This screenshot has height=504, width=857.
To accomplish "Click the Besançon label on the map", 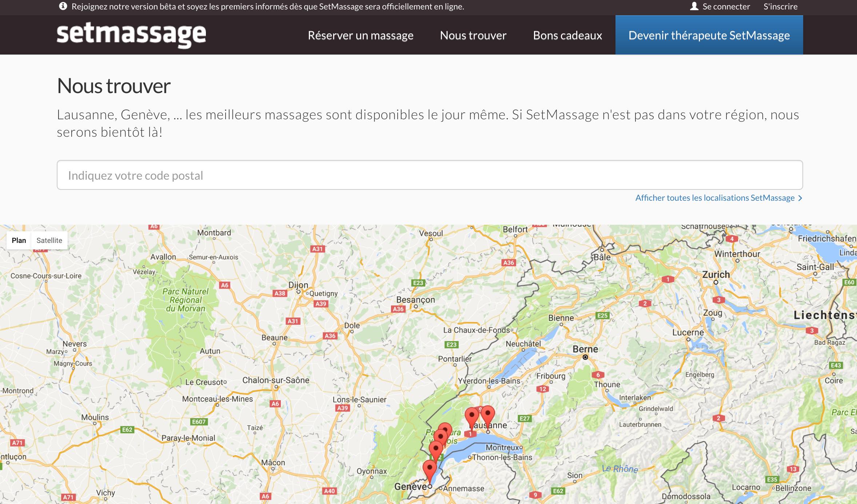I will 415,300.
